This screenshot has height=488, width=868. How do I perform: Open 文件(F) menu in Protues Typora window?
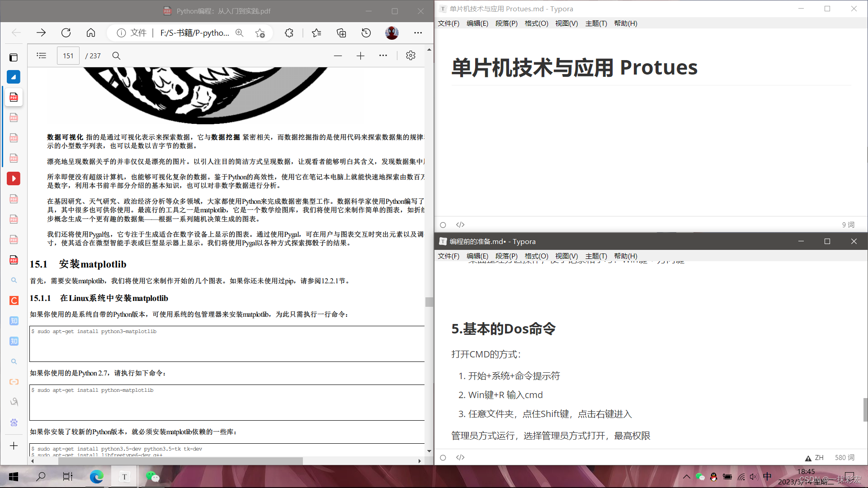coord(448,23)
